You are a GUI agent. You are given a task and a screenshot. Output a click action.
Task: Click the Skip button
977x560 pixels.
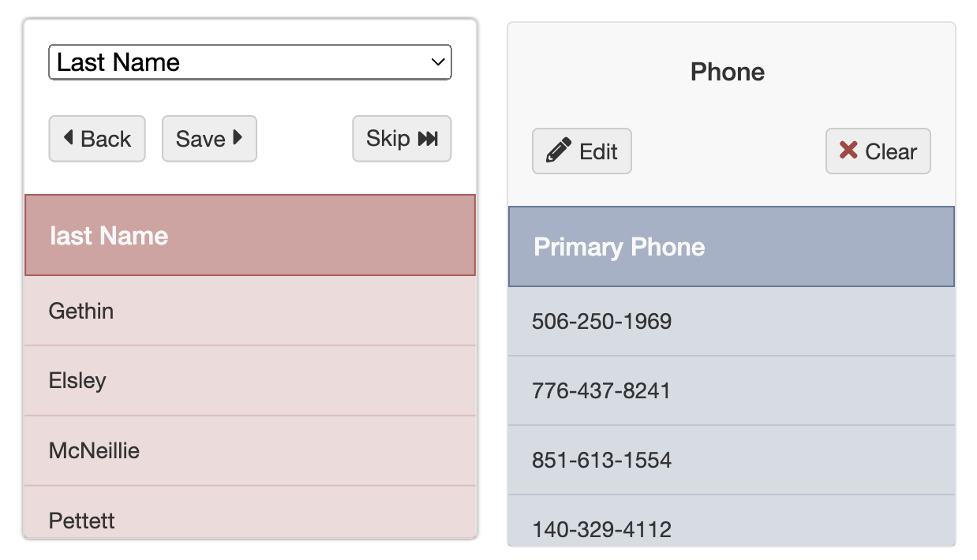pyautogui.click(x=402, y=139)
